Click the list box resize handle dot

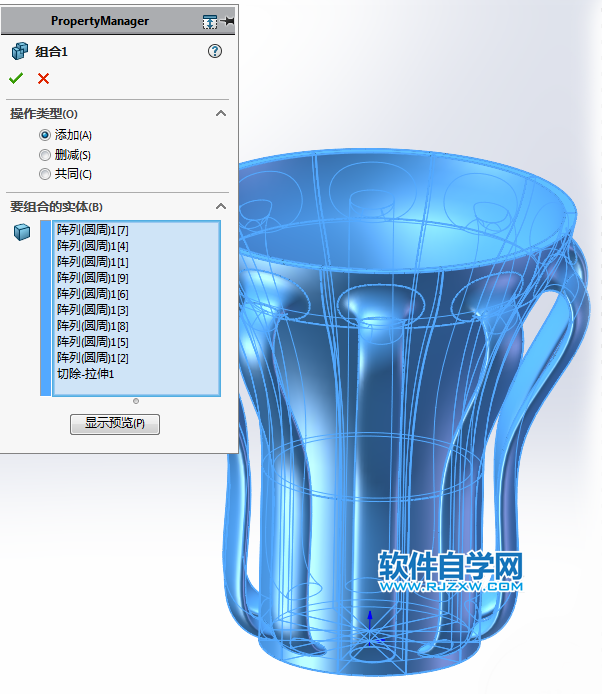pyautogui.click(x=136, y=401)
